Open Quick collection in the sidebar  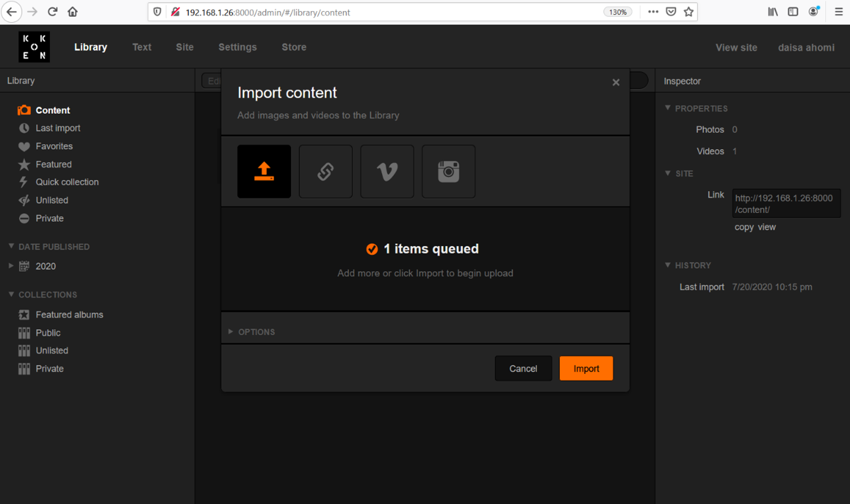coord(67,182)
